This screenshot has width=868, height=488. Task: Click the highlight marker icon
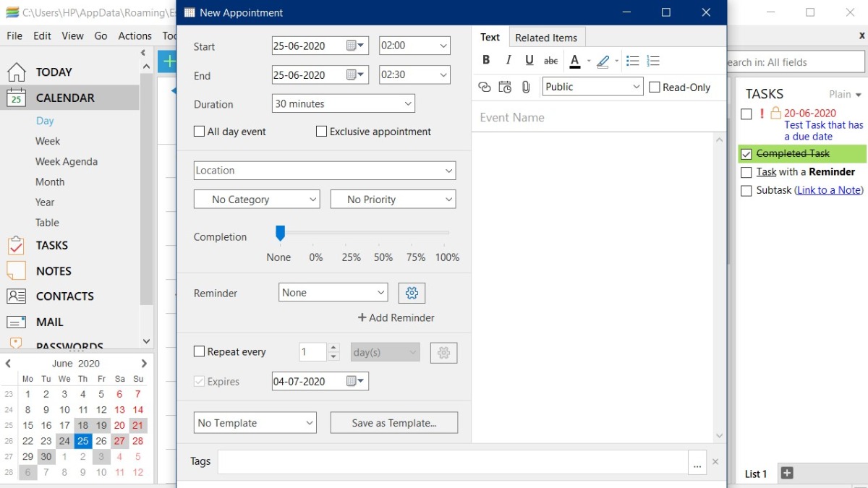(603, 61)
